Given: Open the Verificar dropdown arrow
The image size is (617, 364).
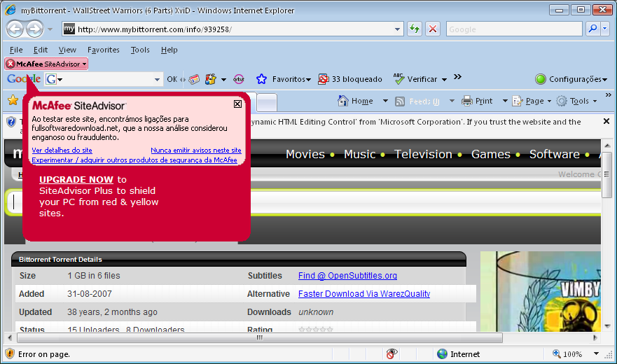Looking at the screenshot, I should (444, 80).
